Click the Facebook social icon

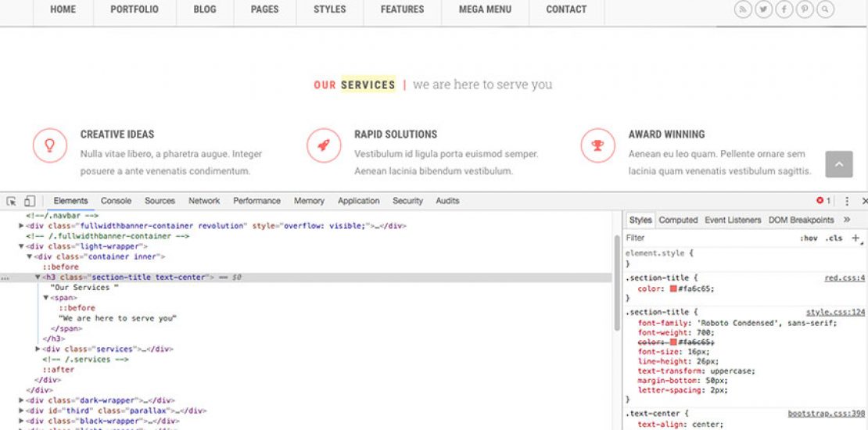click(x=784, y=9)
